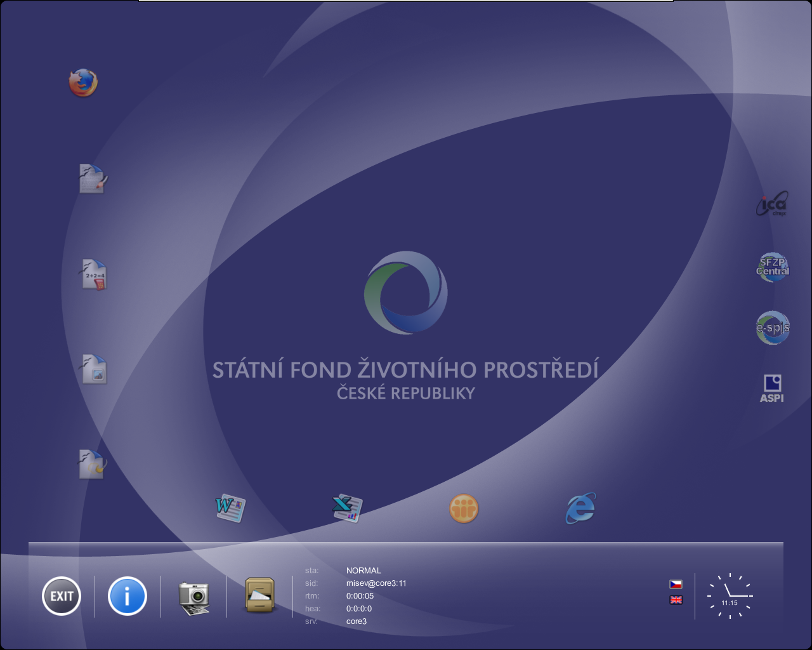This screenshot has width=812, height=650.
Task: Launch the ASPI application
Action: pyautogui.click(x=772, y=388)
